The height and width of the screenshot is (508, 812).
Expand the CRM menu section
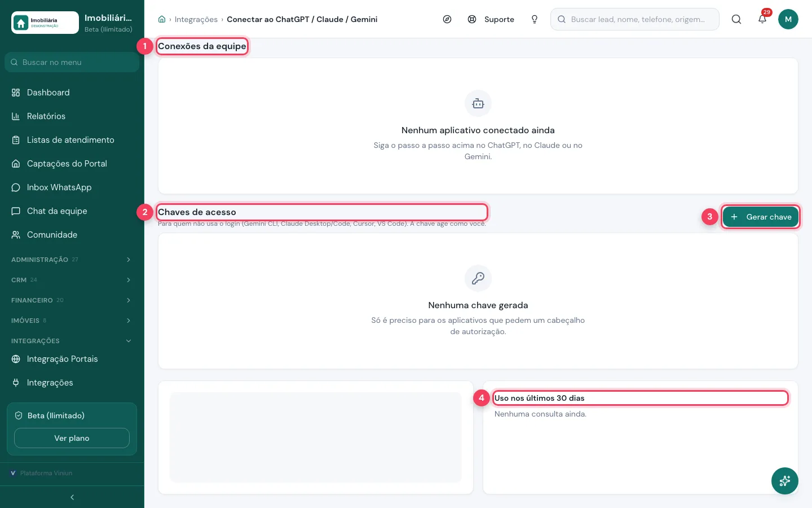[x=72, y=280]
